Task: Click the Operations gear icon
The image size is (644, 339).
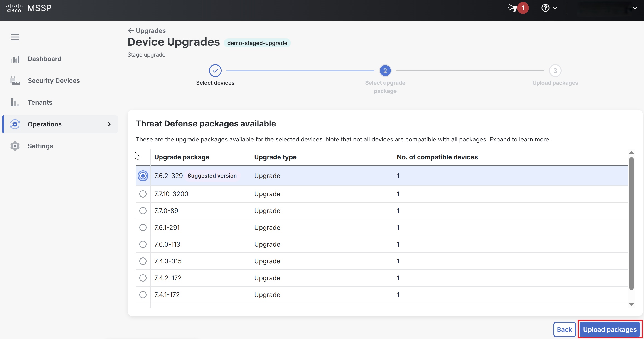Action: (x=15, y=124)
